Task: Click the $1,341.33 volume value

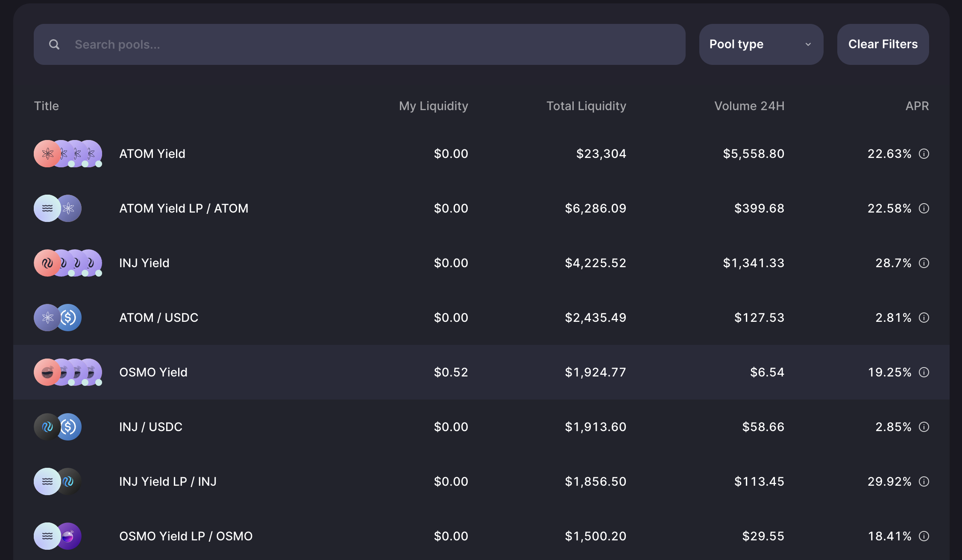Action: [x=754, y=263]
